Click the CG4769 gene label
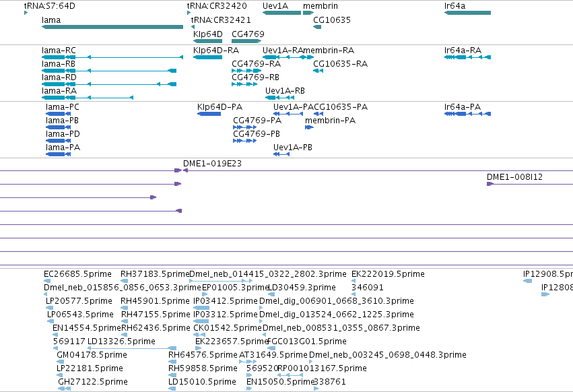Viewport: 573px width, 392px height. [248, 34]
